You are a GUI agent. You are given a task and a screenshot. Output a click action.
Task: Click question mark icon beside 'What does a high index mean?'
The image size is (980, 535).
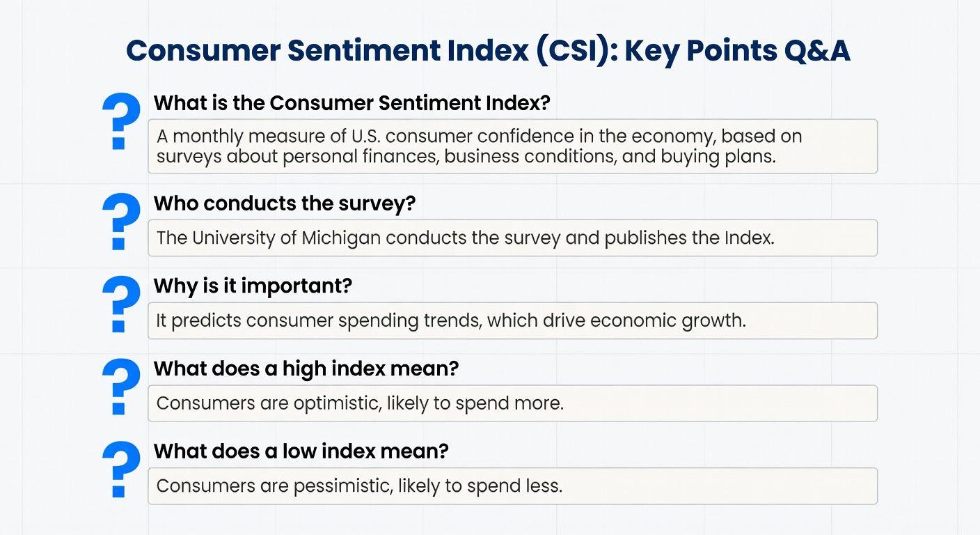pos(121,387)
